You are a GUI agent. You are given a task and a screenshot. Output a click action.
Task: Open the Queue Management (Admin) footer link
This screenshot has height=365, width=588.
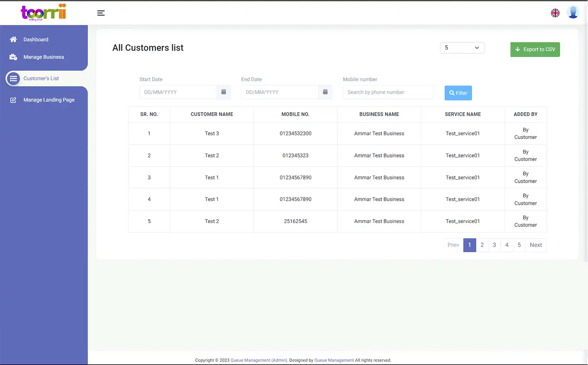click(259, 360)
